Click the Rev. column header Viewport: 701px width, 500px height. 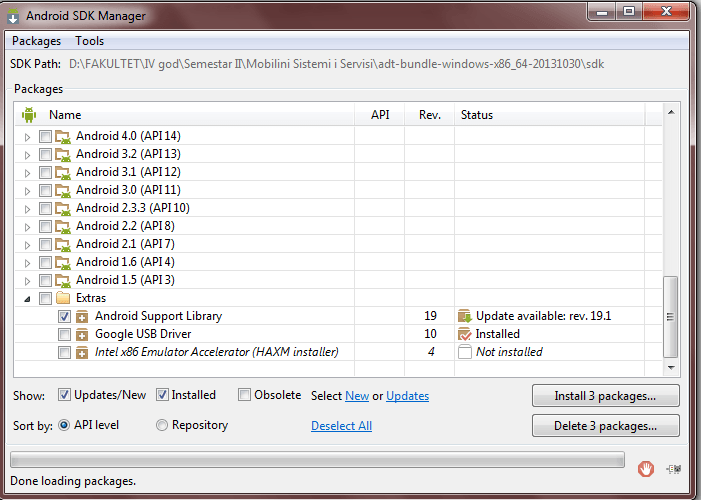[430, 115]
